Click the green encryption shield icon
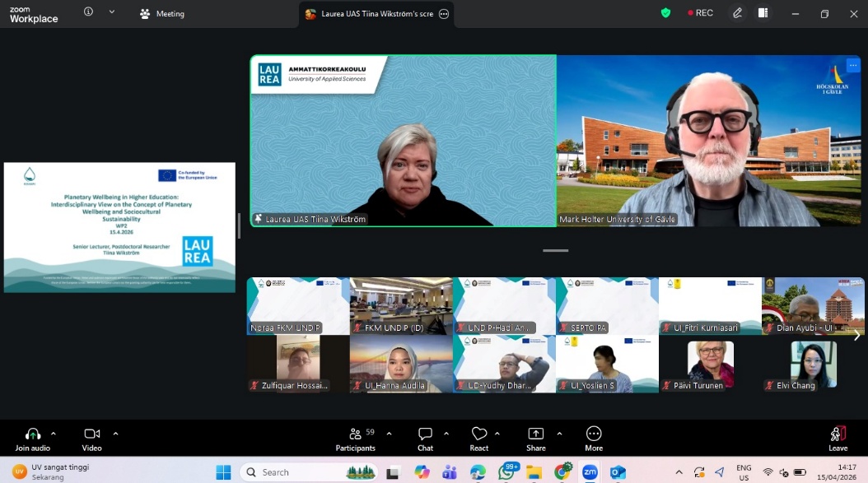Image resolution: width=868 pixels, height=483 pixels. click(665, 13)
